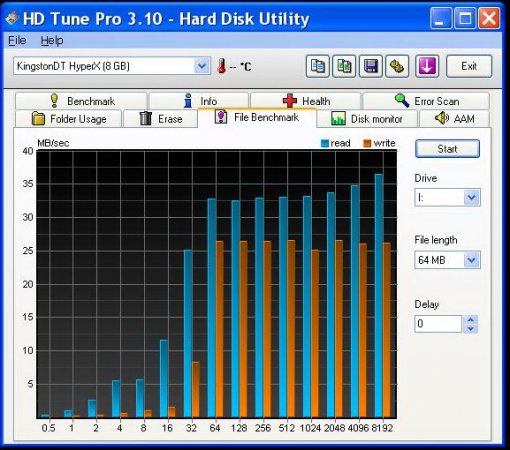Switch to the Disk monitor tab
Screen dimensions: 510x450
coord(367,119)
